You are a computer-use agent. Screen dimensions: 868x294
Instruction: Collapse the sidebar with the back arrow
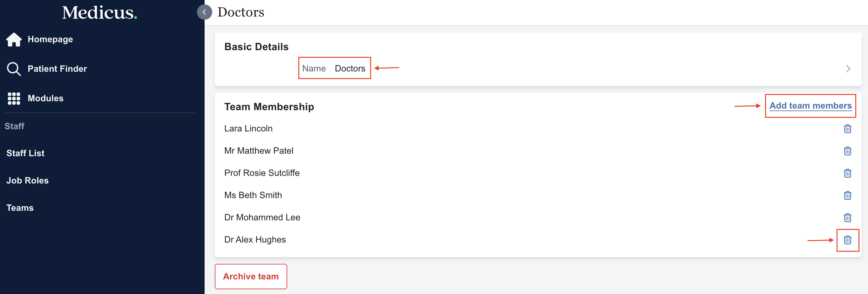[204, 12]
